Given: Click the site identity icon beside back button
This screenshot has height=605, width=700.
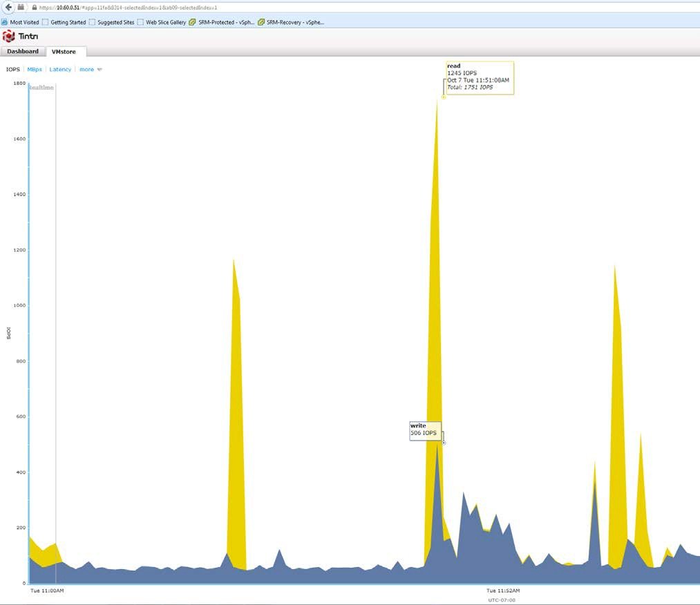Looking at the screenshot, I should pyautogui.click(x=21, y=7).
